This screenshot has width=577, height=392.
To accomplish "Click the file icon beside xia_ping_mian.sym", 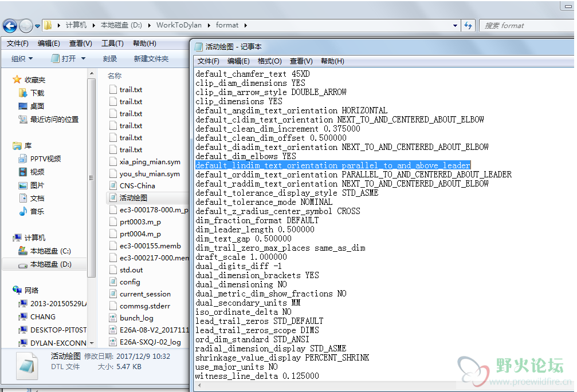I will (113, 161).
